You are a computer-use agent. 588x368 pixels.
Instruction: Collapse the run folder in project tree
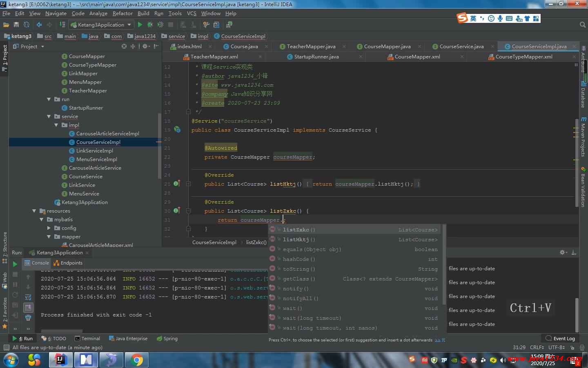tap(49, 99)
